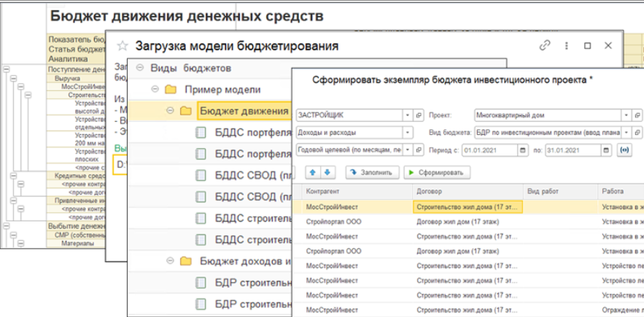This screenshot has width=644, height=317.
Task: Open the ЗАСТРОЙЩИК dropdown arrow
Action: [408, 115]
